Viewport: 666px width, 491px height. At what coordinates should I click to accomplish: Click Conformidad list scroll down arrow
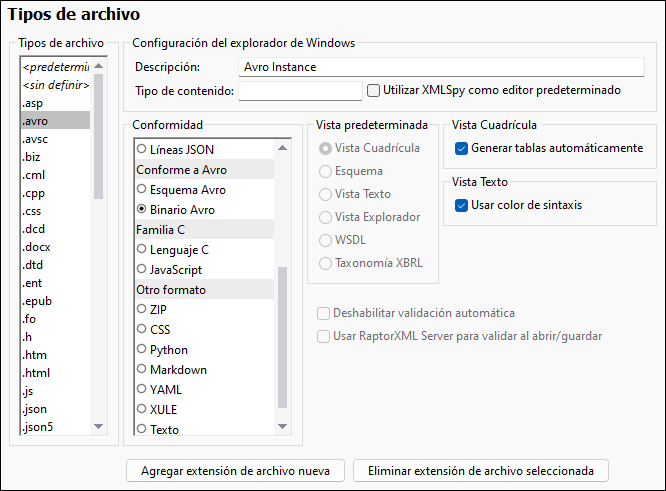(282, 426)
